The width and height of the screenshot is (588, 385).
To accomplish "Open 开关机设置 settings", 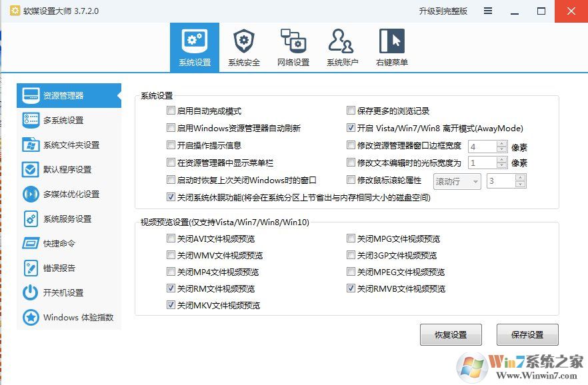I will click(x=30, y=292).
